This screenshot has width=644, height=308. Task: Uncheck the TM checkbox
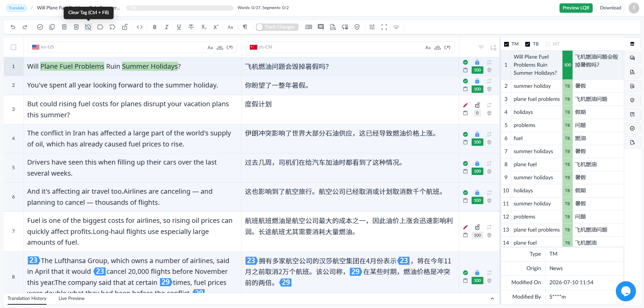coord(506,44)
